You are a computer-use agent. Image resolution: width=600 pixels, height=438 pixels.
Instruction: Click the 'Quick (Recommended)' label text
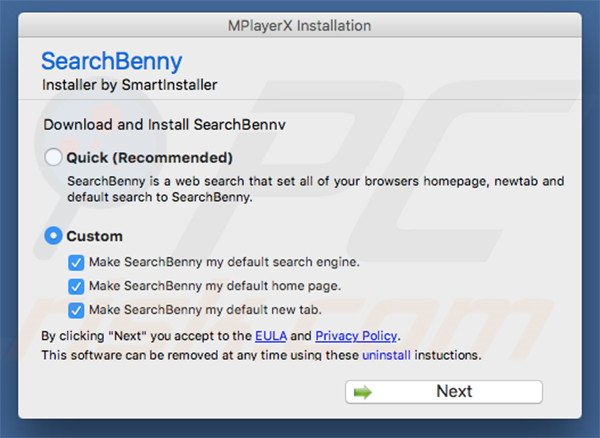point(149,158)
